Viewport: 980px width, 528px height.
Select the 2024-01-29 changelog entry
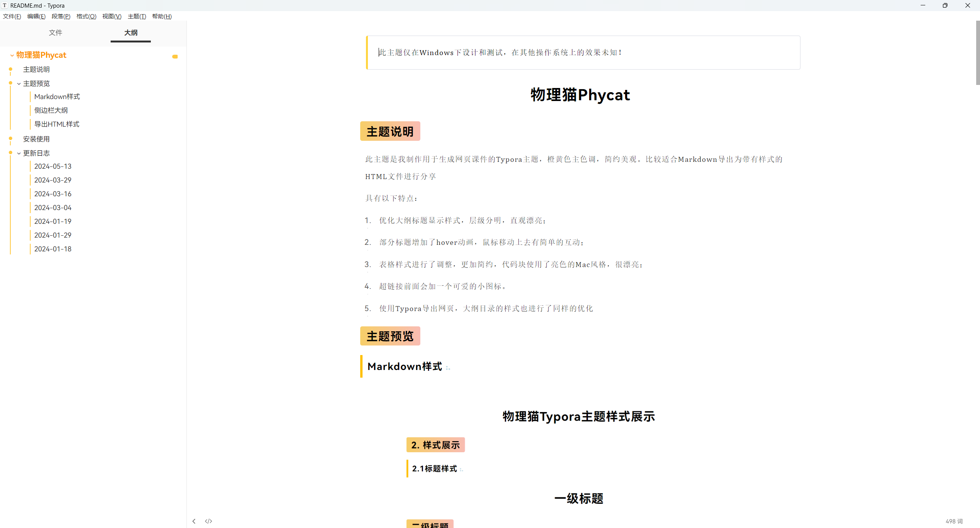tap(53, 235)
